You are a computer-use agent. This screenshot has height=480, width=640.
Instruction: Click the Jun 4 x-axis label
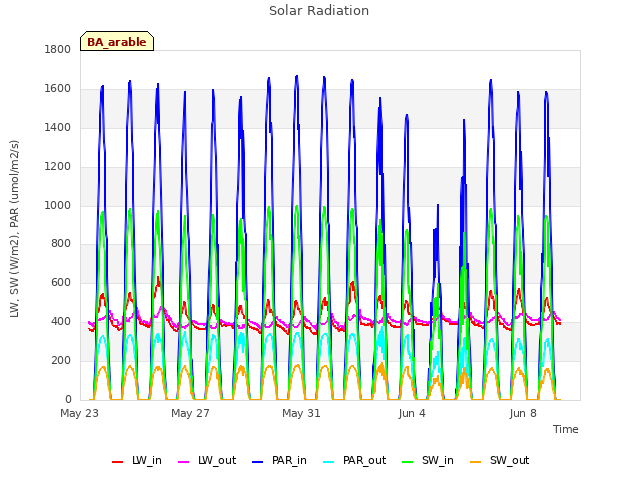tap(412, 413)
